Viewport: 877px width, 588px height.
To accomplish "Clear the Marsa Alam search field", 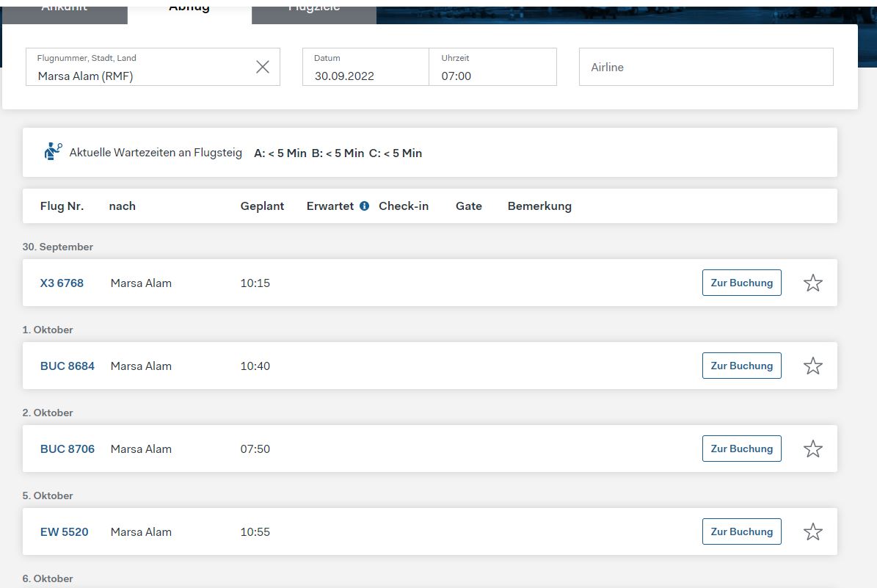I will coord(263,67).
